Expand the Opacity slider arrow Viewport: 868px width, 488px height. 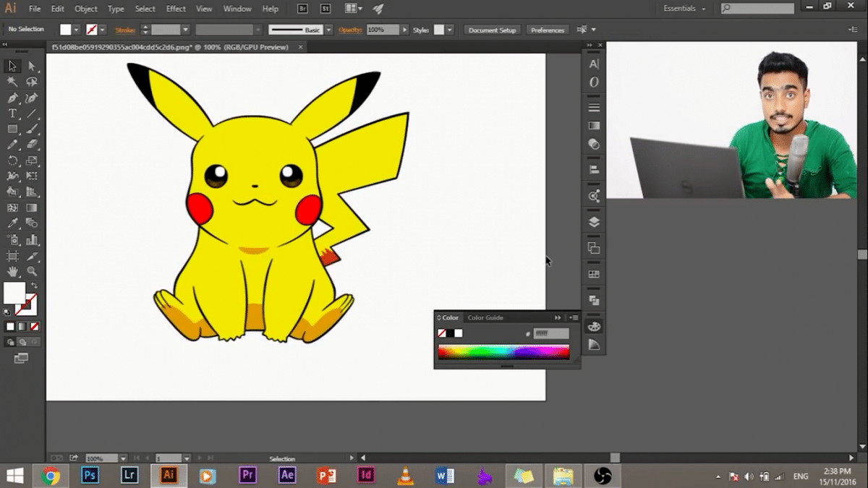pos(405,30)
